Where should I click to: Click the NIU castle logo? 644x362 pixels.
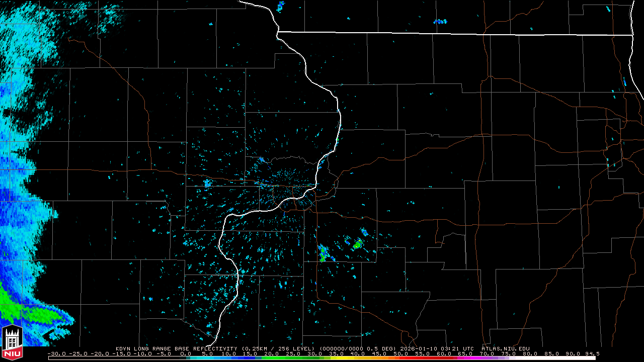pos(13,343)
